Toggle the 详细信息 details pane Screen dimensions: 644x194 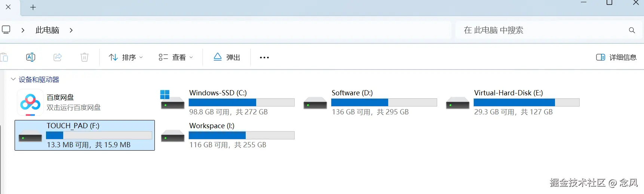click(616, 57)
